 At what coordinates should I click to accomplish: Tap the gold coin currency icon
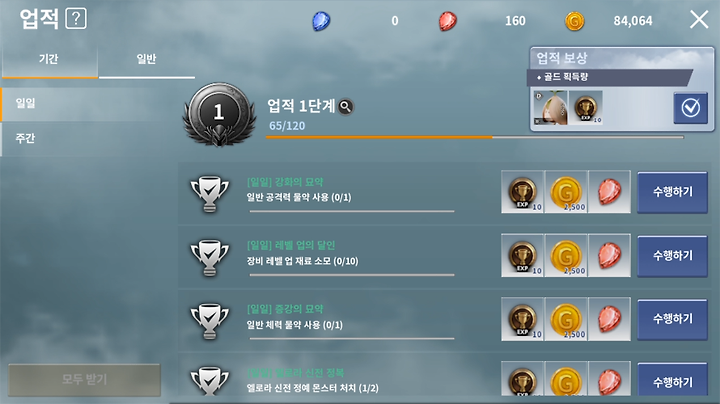[574, 21]
